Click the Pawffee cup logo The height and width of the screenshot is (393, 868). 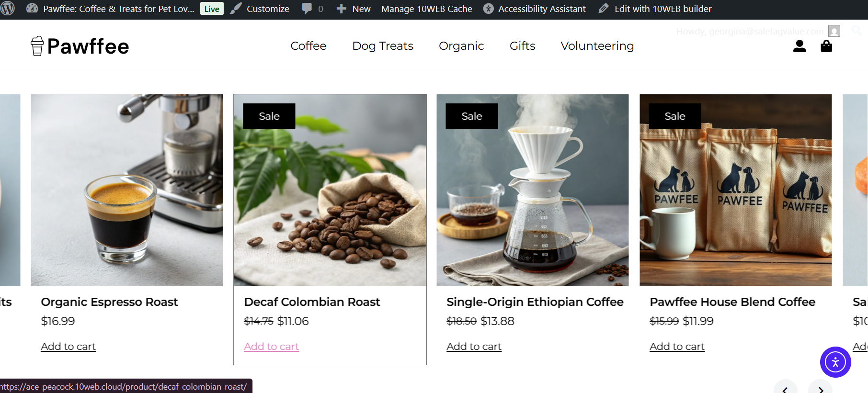coord(37,46)
